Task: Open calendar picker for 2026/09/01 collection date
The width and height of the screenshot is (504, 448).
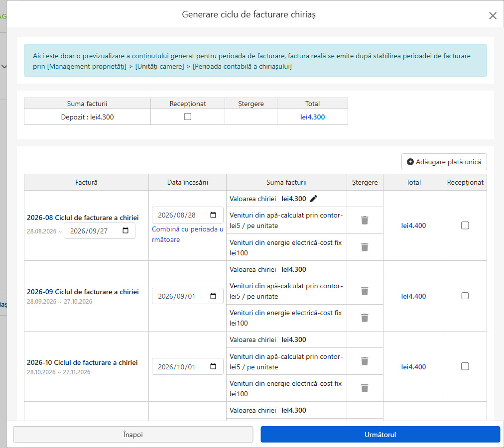Action: point(213,296)
